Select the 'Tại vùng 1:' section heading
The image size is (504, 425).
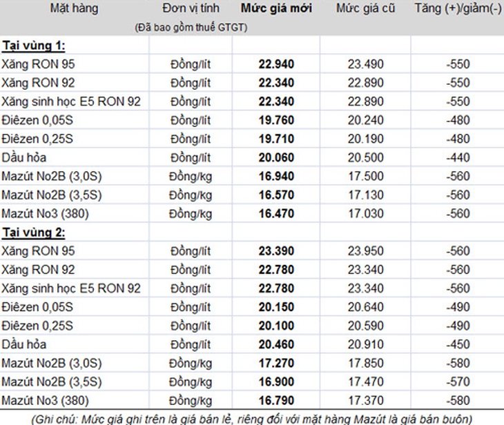[34, 46]
